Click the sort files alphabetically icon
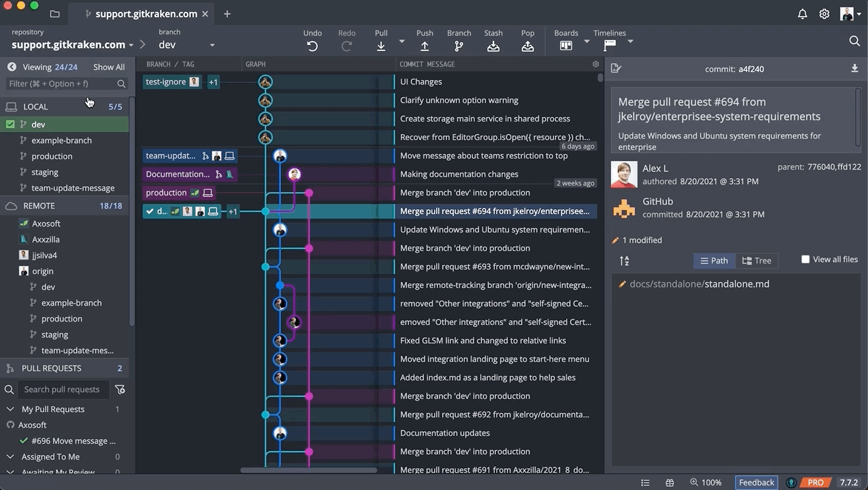This screenshot has width=868, height=490. click(624, 261)
